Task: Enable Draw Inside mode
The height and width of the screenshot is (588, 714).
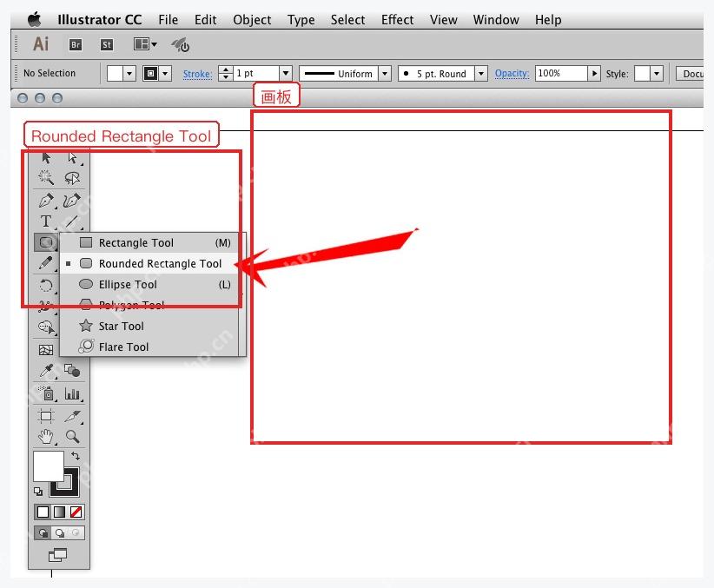Action: [x=76, y=532]
